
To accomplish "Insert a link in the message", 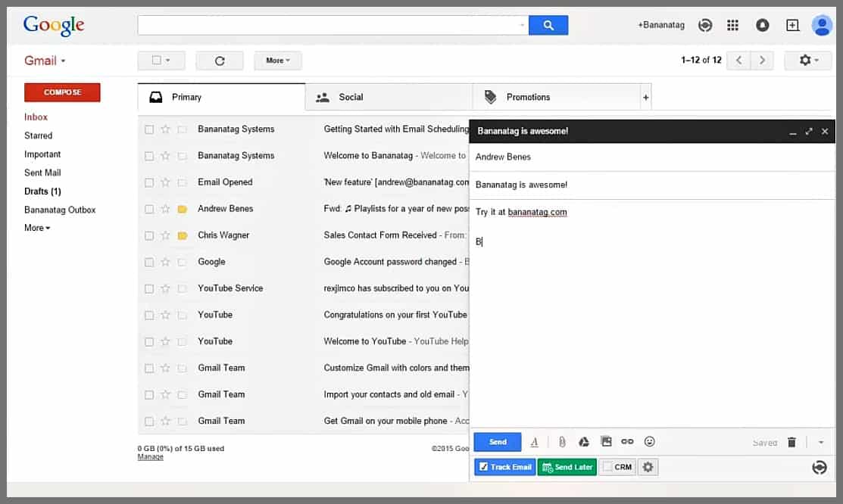I will [627, 442].
